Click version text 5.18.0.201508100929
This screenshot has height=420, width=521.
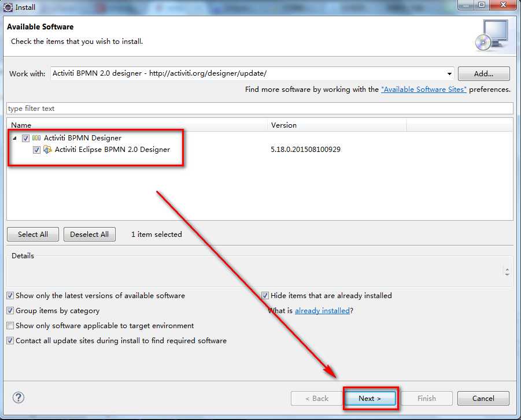tap(305, 150)
